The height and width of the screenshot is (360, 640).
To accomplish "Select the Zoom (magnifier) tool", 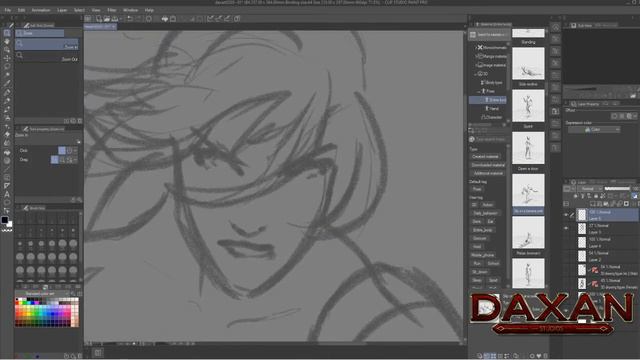I will click(x=7, y=33).
